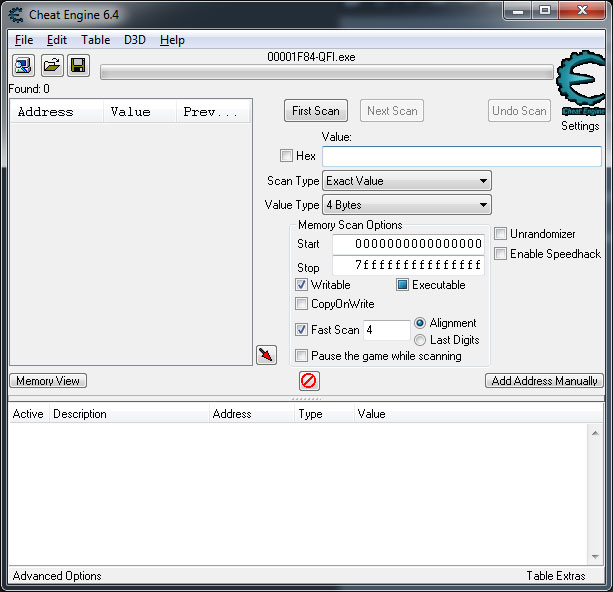Open the Edit menu
613x592 pixels.
(x=57, y=40)
